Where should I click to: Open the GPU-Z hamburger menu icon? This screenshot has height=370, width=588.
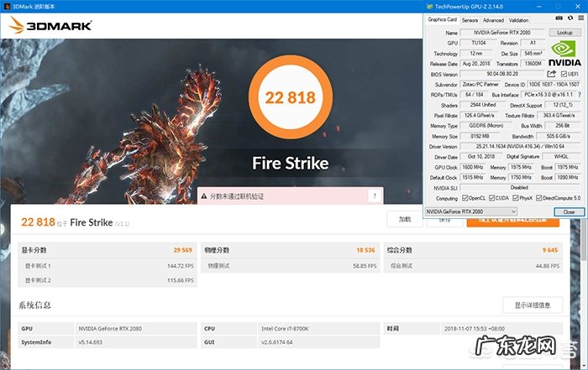[580, 18]
